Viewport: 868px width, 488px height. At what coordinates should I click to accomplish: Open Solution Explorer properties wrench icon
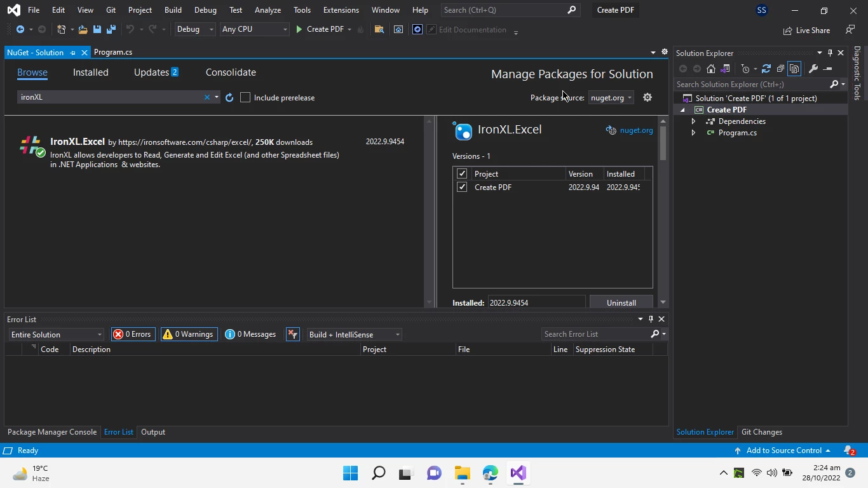(813, 69)
